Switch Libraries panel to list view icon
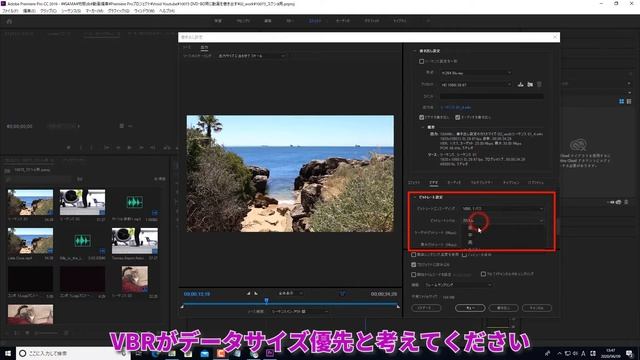This screenshot has width=640, height=360. click(629, 101)
